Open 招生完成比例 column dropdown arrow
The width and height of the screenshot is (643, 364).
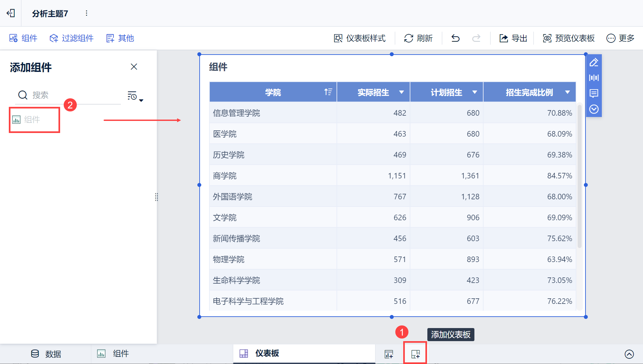coord(568,92)
